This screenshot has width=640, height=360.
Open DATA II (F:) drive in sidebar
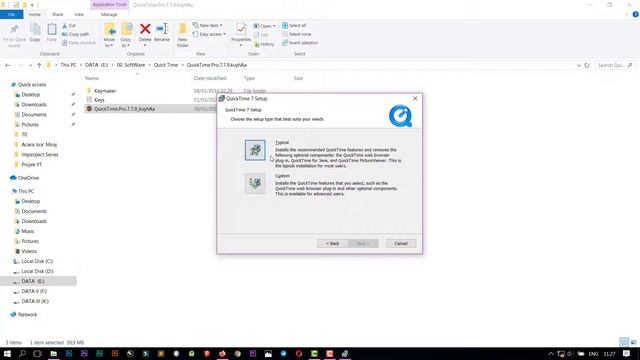tap(34, 291)
